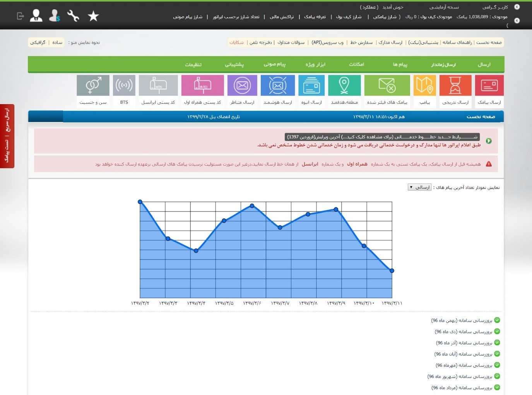Click the سن و جنسیت gender icon
532x395 pixels.
click(x=93, y=86)
